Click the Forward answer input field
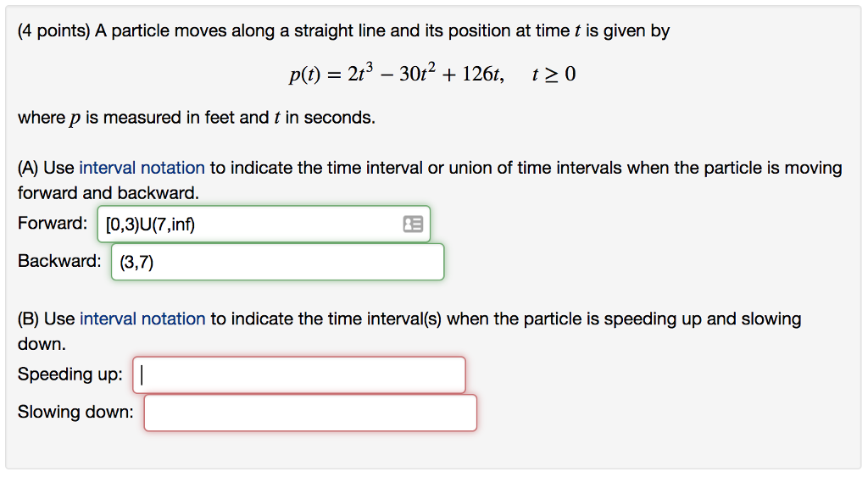Screen dimensions: 868x477 264,225
